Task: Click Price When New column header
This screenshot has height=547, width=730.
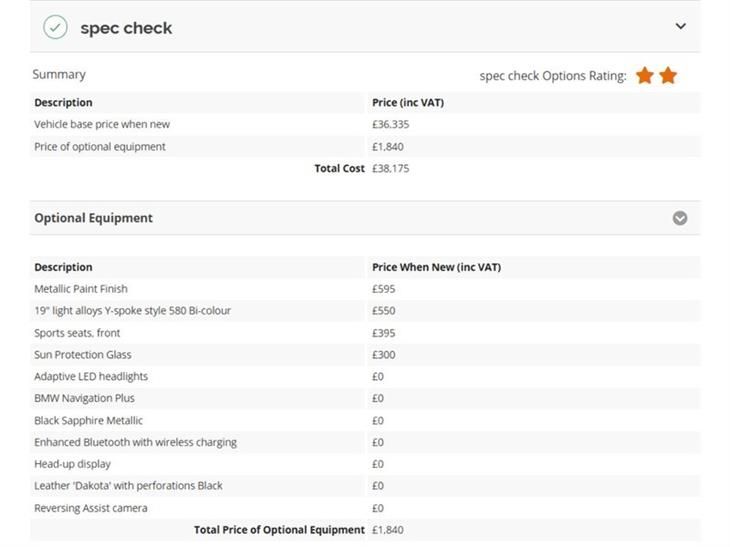Action: (x=436, y=267)
